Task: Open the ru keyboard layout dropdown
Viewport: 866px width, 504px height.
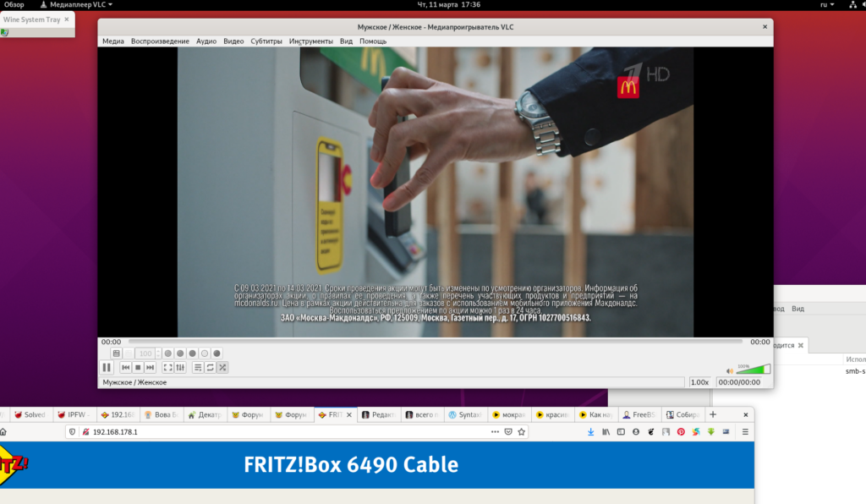Action: pos(827,4)
